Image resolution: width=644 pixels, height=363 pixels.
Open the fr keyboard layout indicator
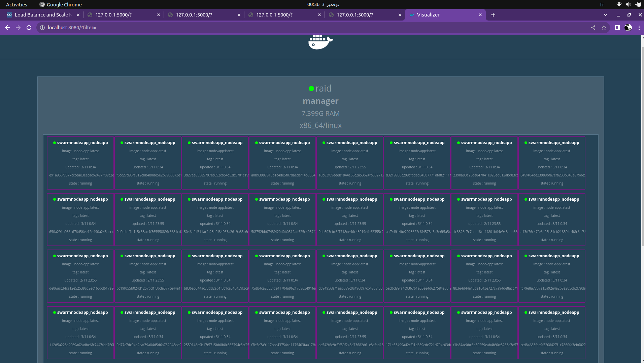(x=602, y=4)
